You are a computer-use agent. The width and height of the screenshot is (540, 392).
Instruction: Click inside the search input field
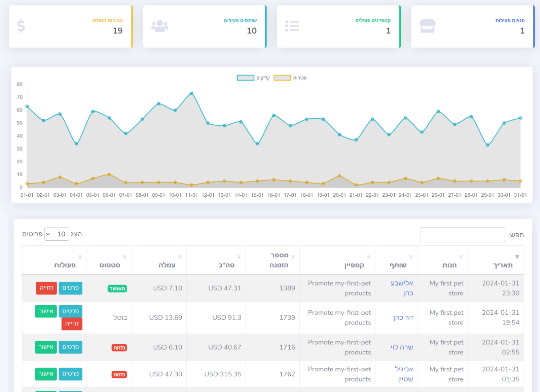coord(462,234)
